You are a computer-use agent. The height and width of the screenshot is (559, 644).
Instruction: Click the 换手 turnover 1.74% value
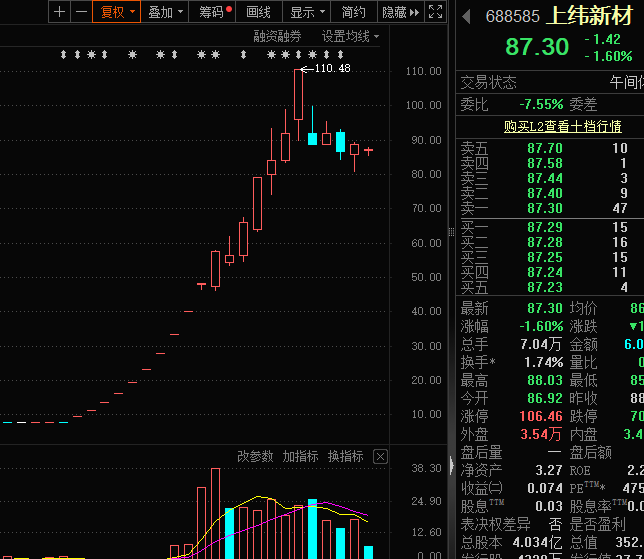[543, 362]
